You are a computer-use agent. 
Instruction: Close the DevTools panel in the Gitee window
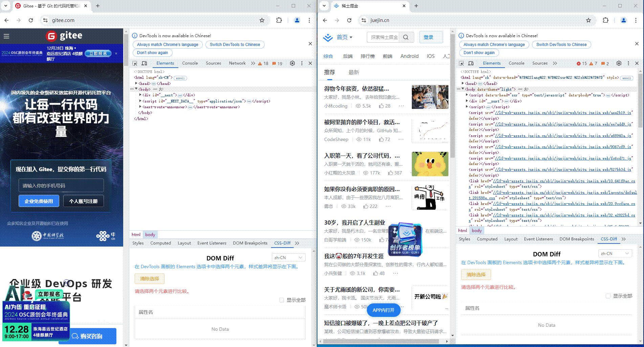310,63
